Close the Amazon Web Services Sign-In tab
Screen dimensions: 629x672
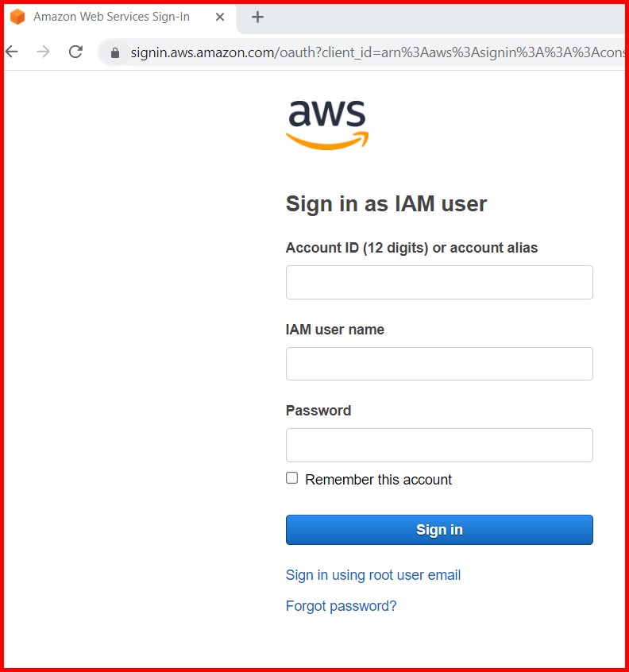coord(219,16)
